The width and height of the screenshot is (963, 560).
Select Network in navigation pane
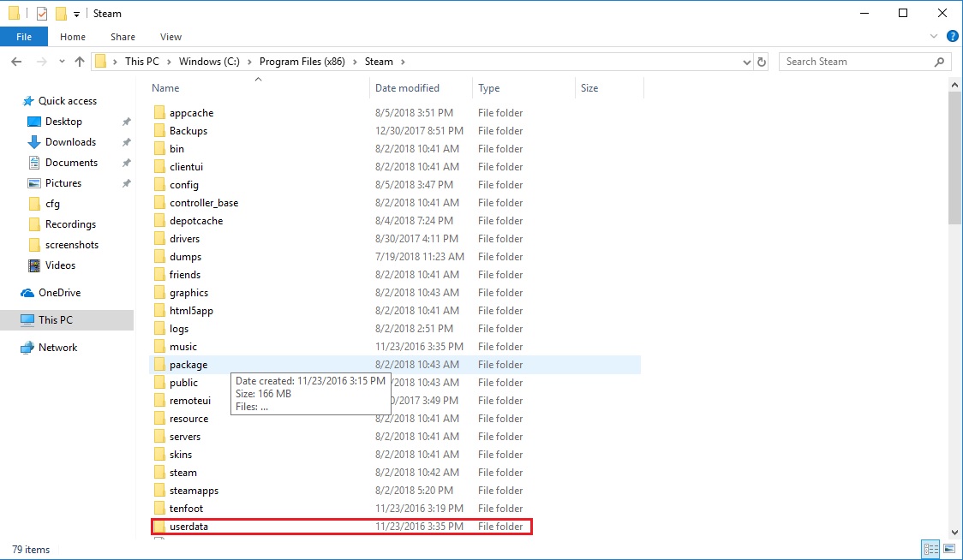pyautogui.click(x=57, y=348)
